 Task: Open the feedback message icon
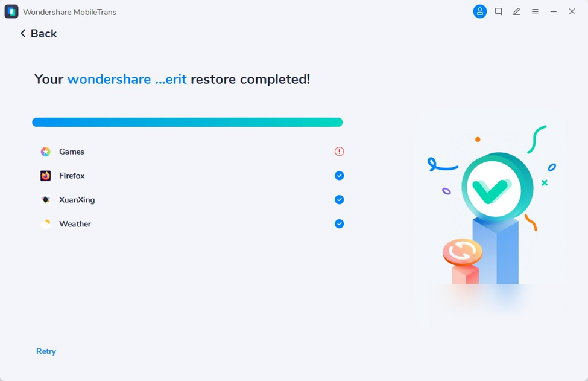(x=498, y=11)
